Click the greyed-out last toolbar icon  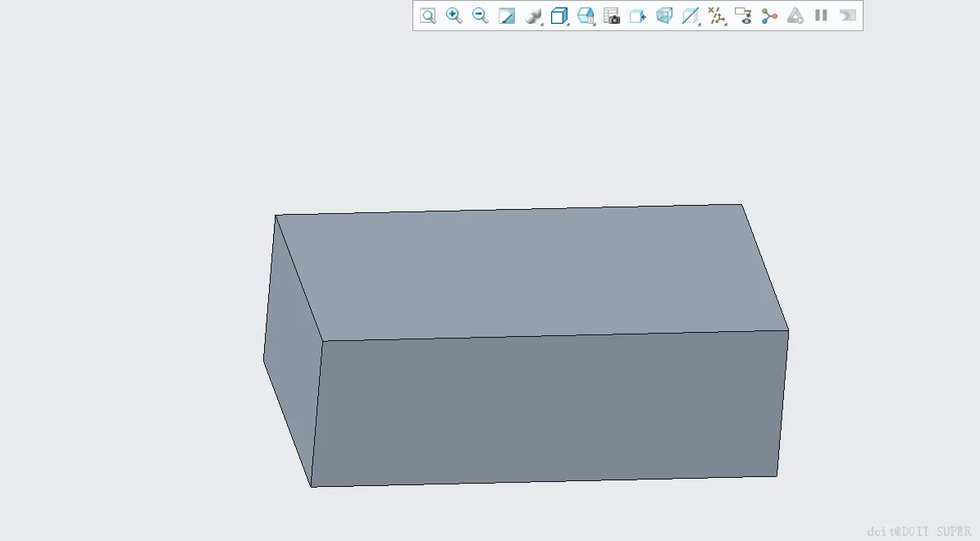click(x=847, y=16)
